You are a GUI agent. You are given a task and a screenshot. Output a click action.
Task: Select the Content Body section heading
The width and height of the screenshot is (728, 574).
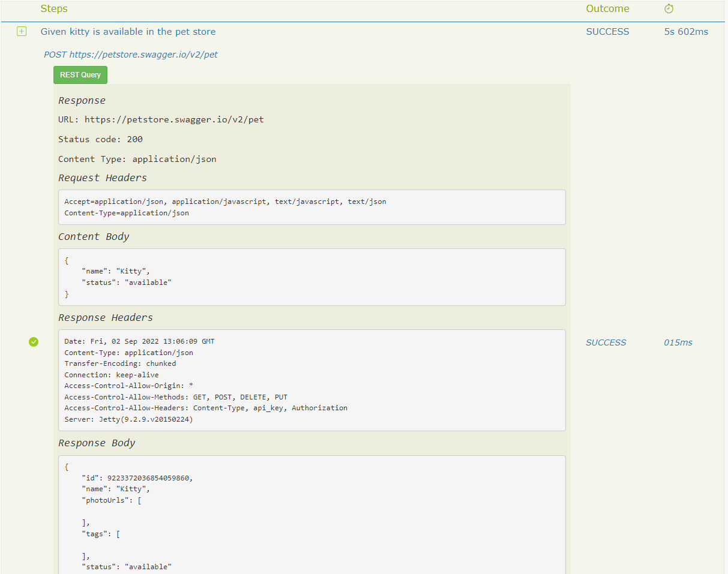coord(94,236)
